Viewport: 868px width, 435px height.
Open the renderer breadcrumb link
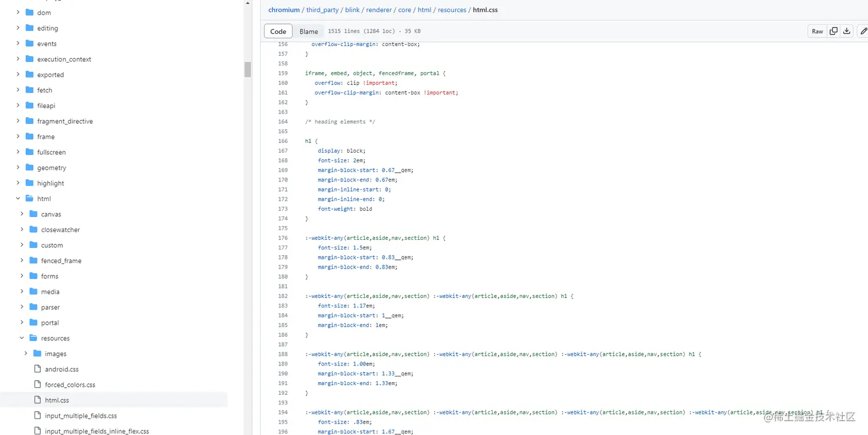[x=379, y=10]
